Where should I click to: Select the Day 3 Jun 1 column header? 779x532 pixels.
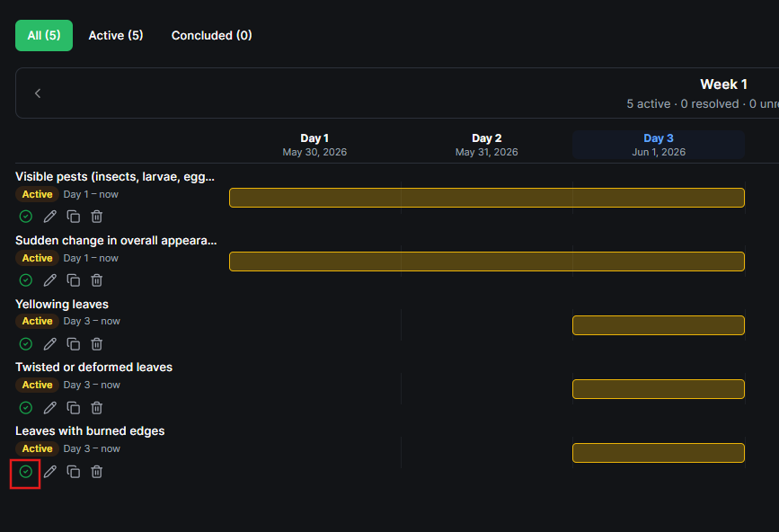659,145
